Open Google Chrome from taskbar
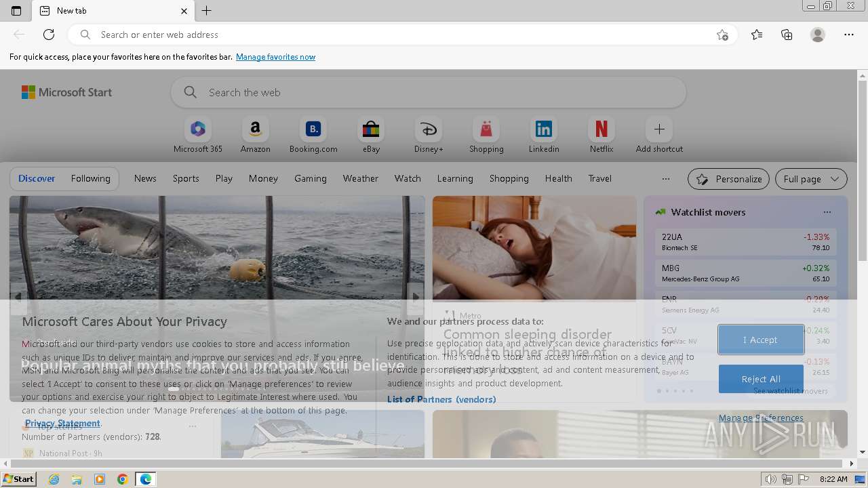The height and width of the screenshot is (488, 868). [122, 479]
